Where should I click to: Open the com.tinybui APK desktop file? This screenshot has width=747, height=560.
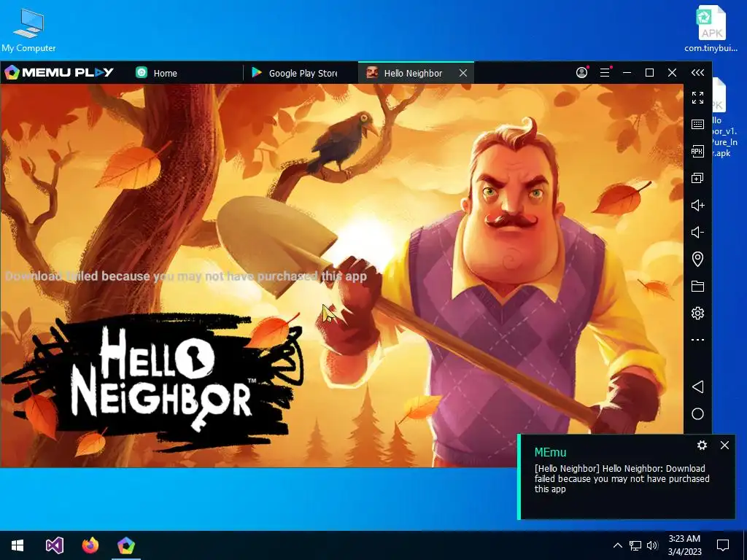pos(711,28)
